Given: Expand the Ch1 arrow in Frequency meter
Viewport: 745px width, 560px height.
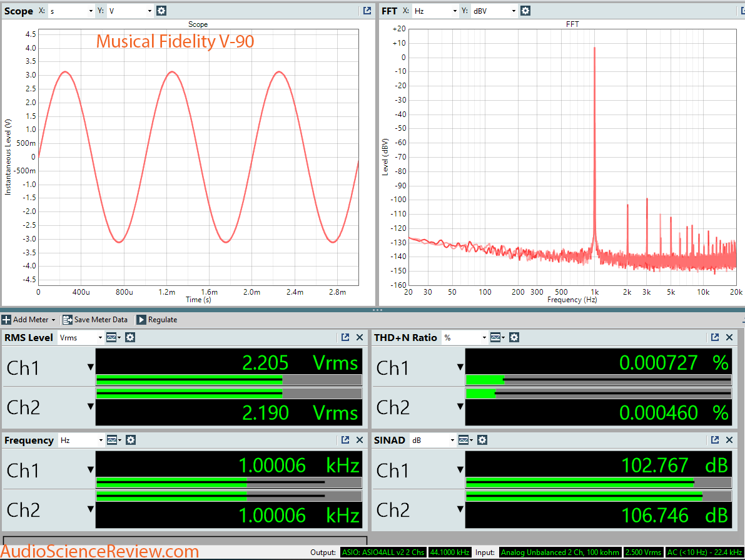Looking at the screenshot, I should click(90, 470).
